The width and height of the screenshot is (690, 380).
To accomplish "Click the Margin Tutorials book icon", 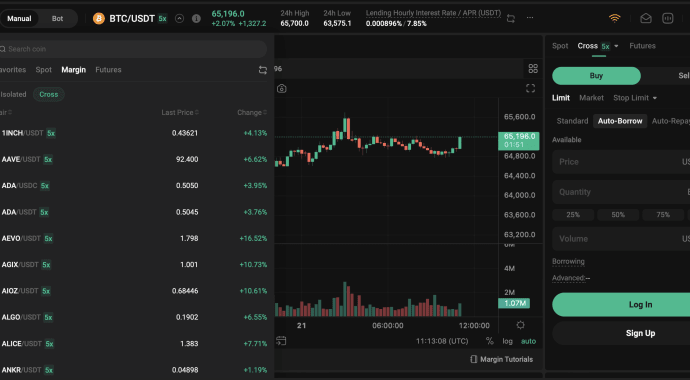I will (473, 359).
